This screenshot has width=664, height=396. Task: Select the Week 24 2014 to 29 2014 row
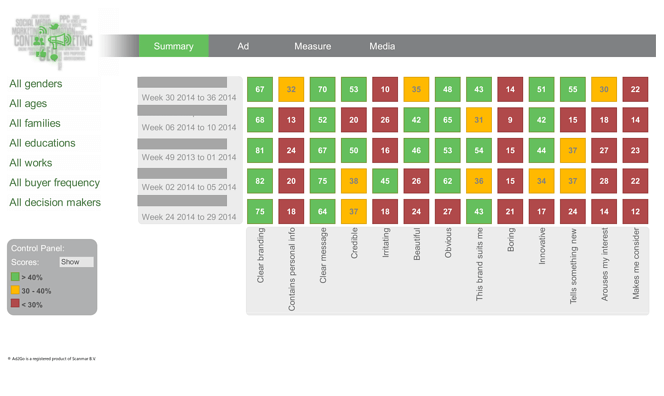(189, 210)
